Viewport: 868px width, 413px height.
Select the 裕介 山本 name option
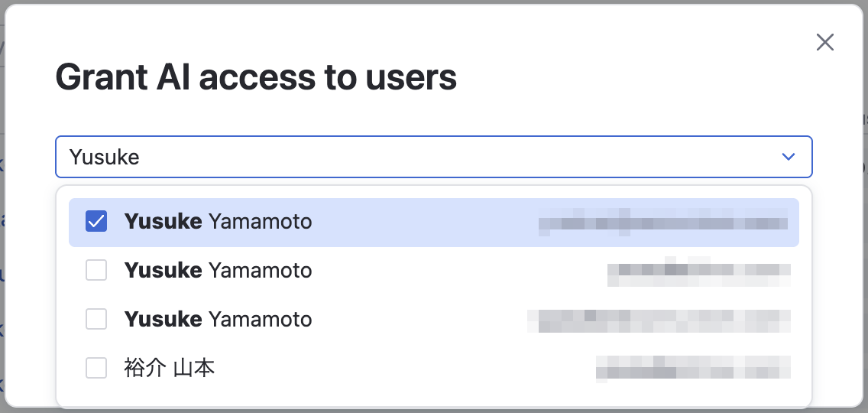170,368
